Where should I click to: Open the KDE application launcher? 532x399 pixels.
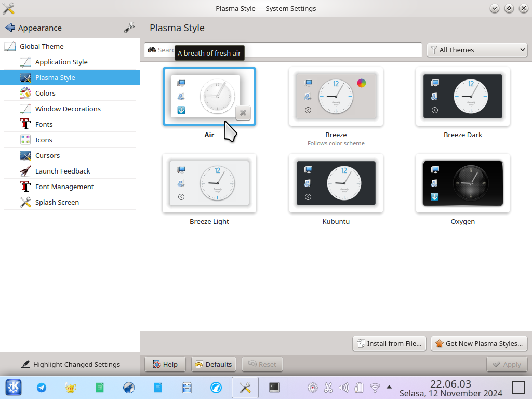[x=14, y=388]
